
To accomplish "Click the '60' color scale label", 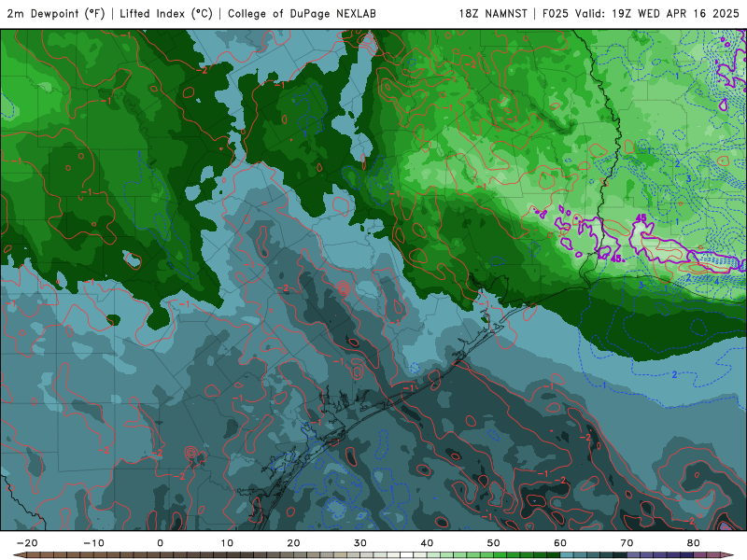I will (560, 543).
